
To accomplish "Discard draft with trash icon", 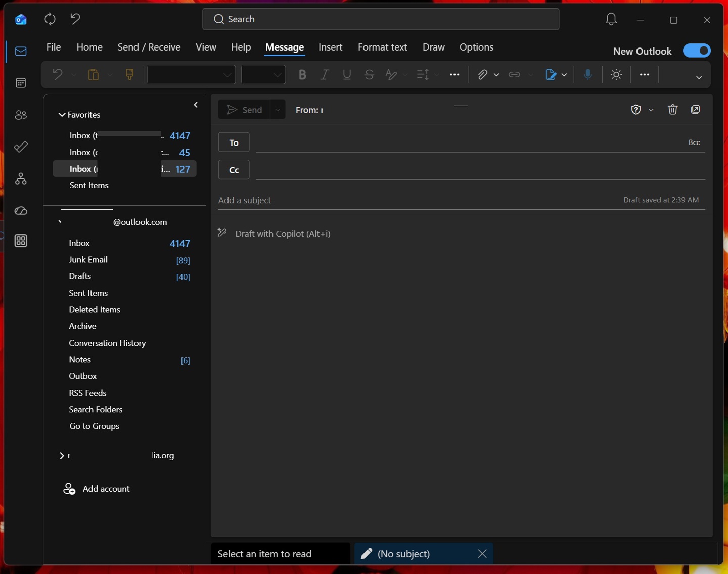I will point(672,110).
